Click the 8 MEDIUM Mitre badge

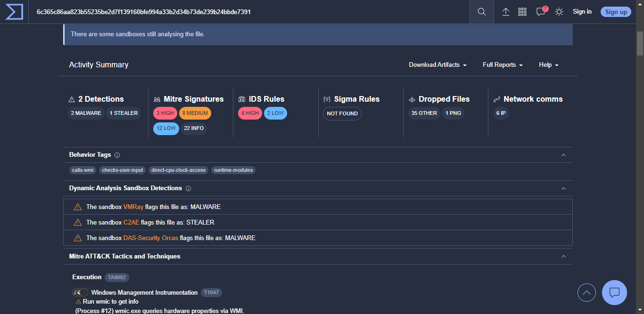coord(195,113)
